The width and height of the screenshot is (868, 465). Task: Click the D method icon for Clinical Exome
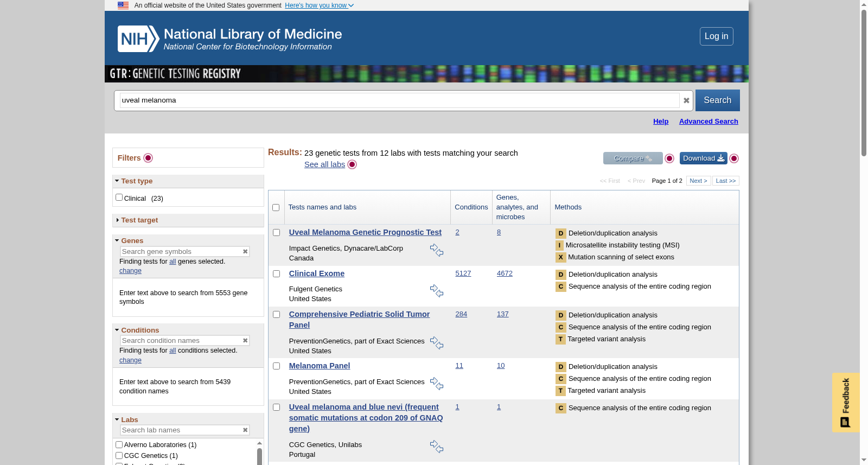[x=561, y=275]
